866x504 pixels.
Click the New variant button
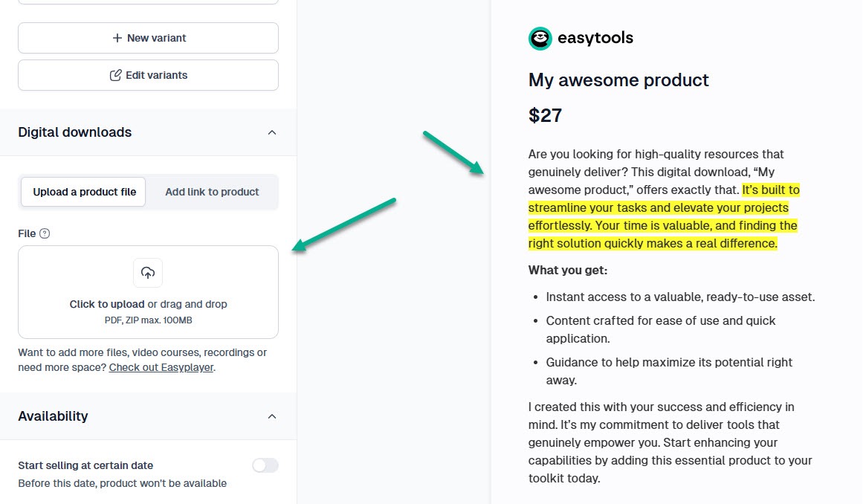click(148, 38)
